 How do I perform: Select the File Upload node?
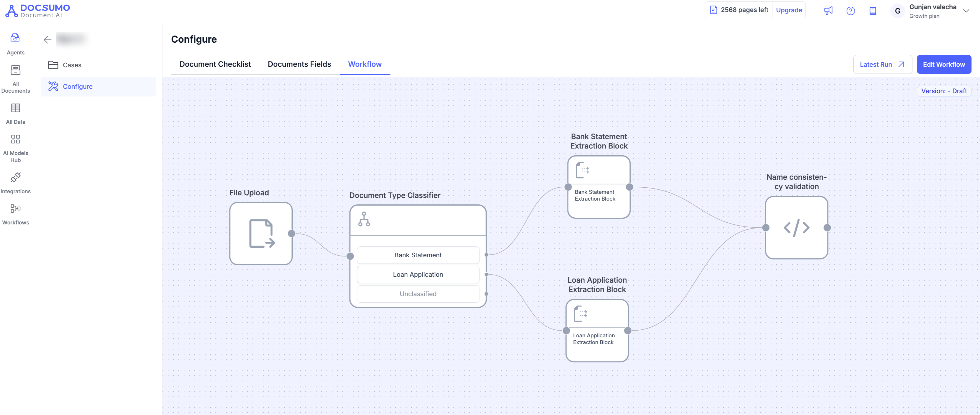click(x=261, y=234)
